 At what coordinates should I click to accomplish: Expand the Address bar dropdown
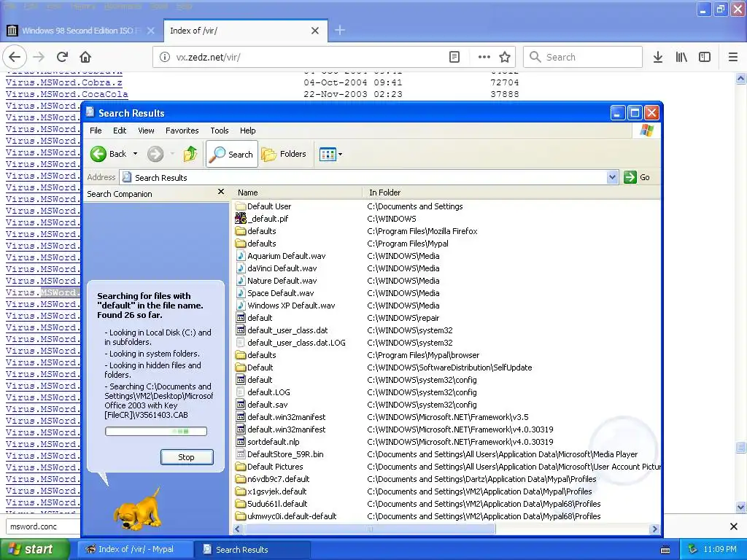[612, 178]
